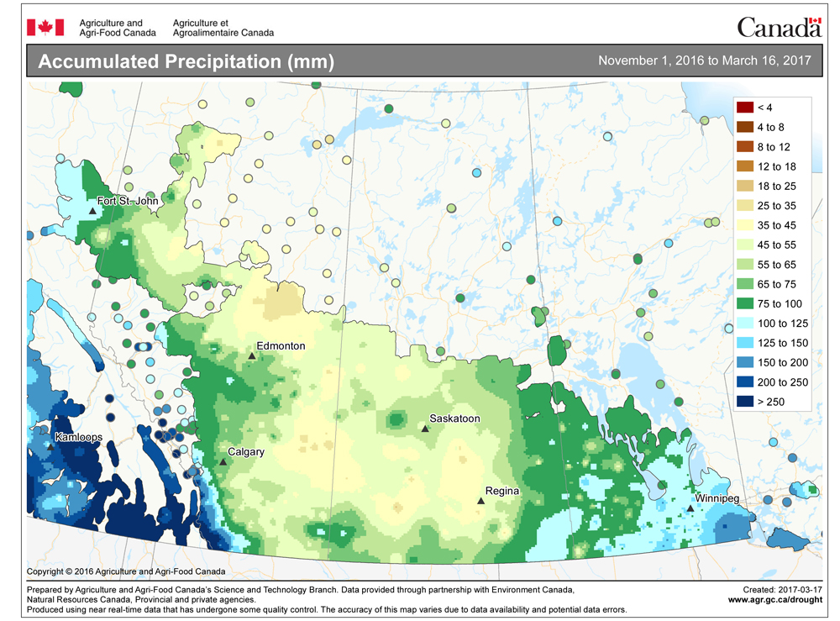The image size is (840, 621).
Task: Click the Kamloops triangle city marker
Action: point(51,447)
